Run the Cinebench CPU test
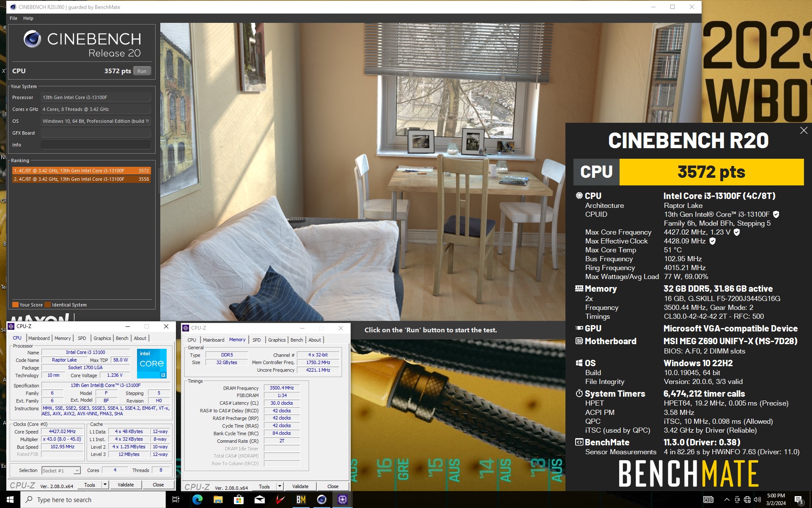Screen dimensions: 812x508 pos(142,71)
